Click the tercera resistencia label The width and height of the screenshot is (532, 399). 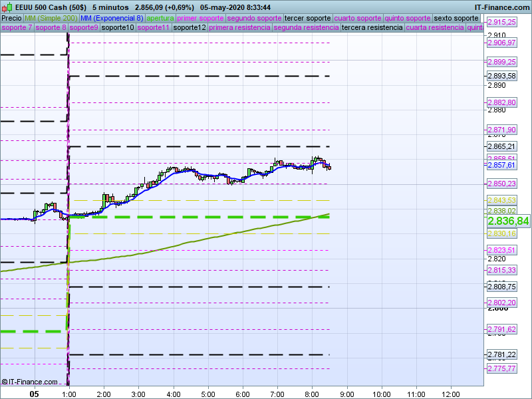[x=372, y=28]
